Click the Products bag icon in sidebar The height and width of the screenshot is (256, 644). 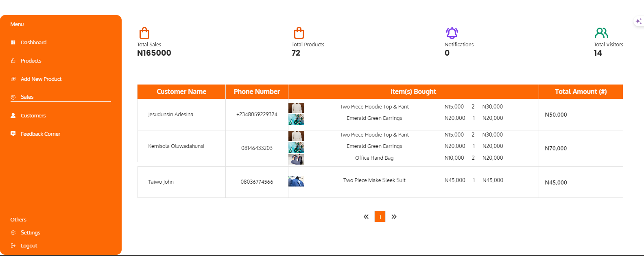coord(13,61)
